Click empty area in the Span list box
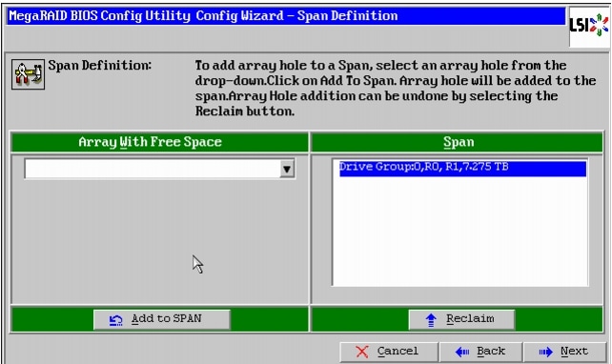Viewport: 612px width, 364px height. pos(459,234)
